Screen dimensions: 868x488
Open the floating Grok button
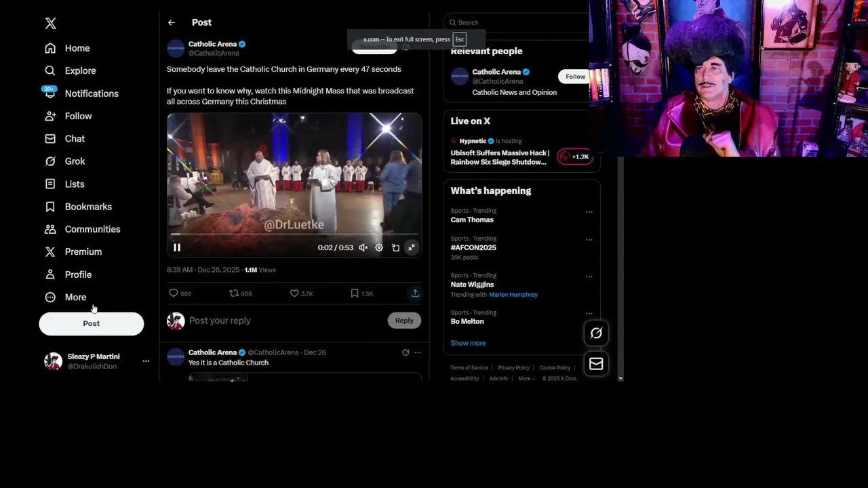pyautogui.click(x=596, y=333)
